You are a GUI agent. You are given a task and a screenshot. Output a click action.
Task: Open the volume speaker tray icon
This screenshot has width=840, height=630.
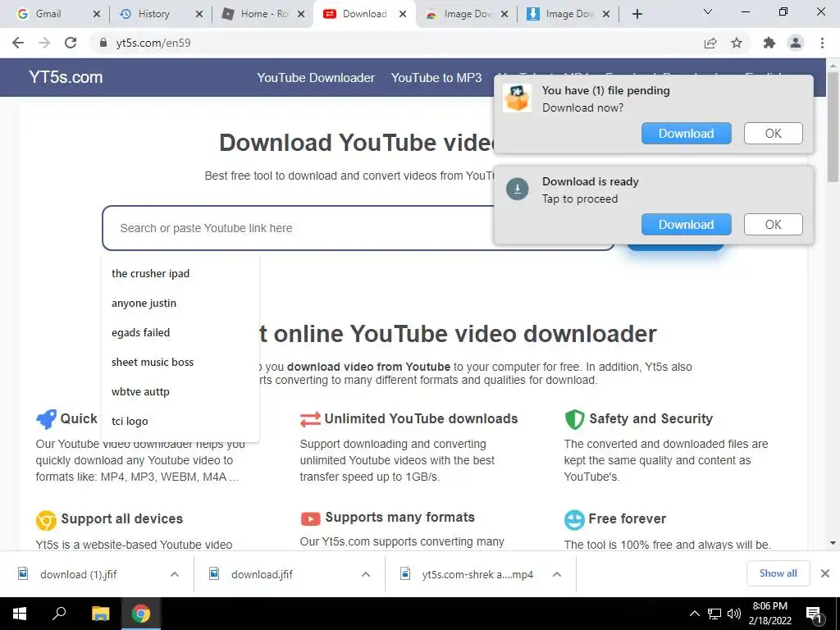click(734, 614)
